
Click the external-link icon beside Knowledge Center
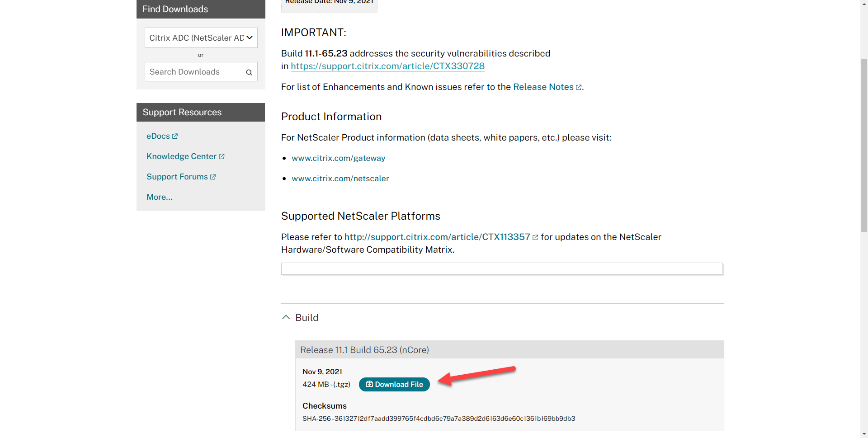(x=222, y=156)
